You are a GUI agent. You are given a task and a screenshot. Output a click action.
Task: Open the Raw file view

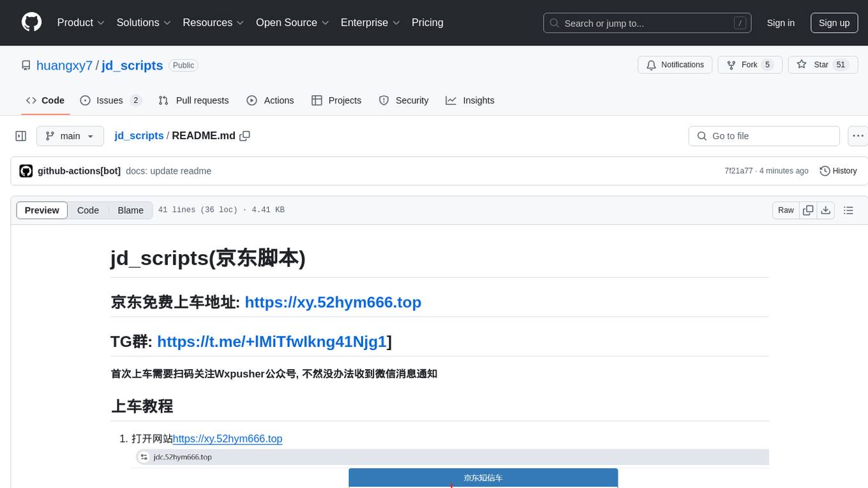pos(786,210)
